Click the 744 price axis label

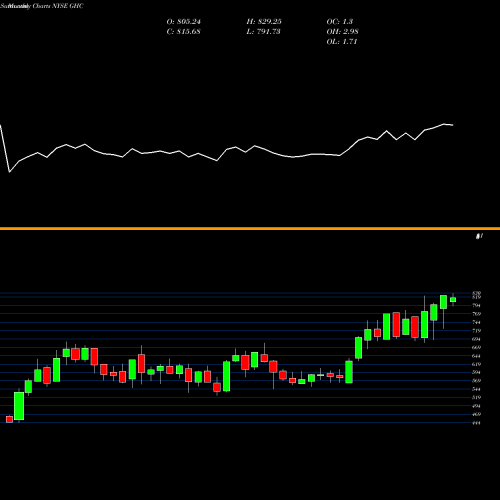coord(476,322)
